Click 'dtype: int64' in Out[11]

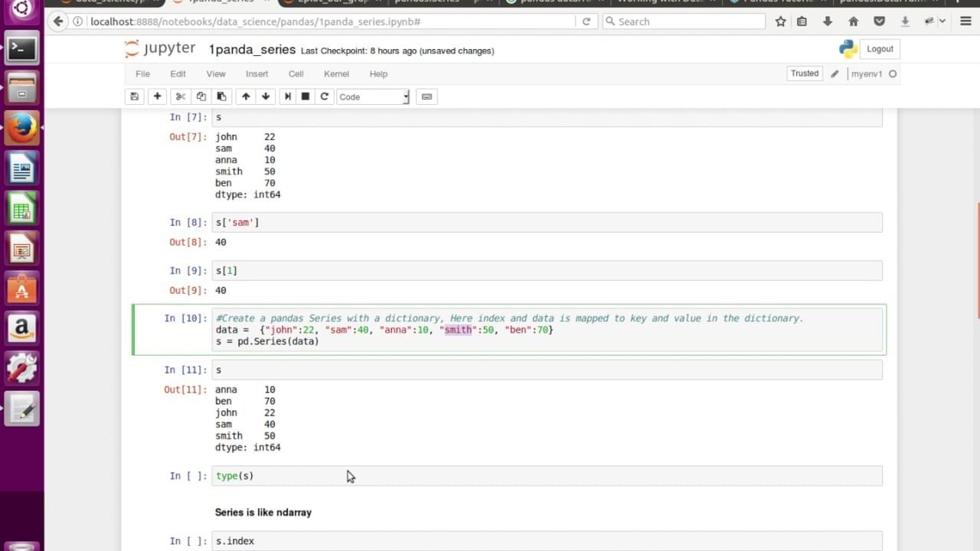(x=248, y=448)
